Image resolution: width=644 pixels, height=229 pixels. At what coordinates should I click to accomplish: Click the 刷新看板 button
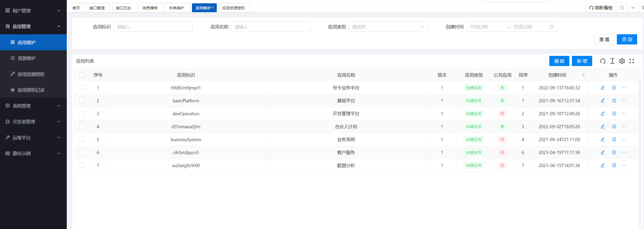pyautogui.click(x=601, y=8)
